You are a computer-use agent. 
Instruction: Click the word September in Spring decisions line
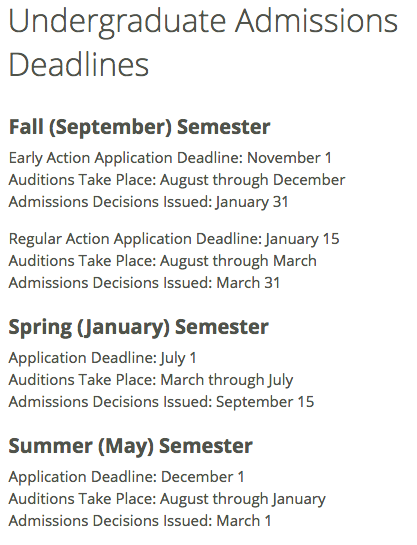255,403
